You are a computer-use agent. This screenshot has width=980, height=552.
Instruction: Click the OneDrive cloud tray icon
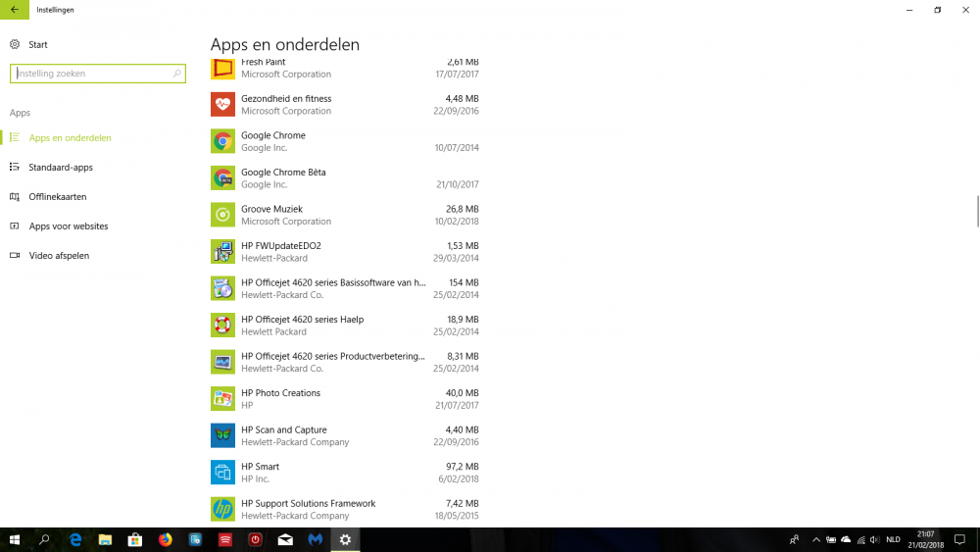846,539
